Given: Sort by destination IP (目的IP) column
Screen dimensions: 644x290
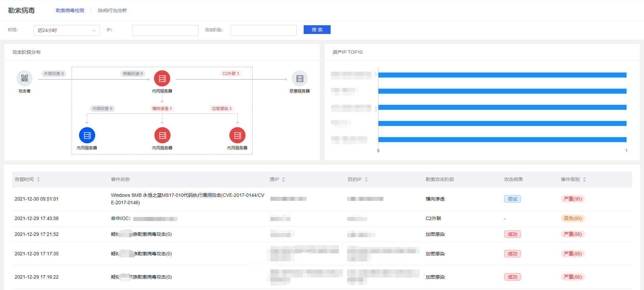Looking at the screenshot, I should pyautogui.click(x=366, y=179).
